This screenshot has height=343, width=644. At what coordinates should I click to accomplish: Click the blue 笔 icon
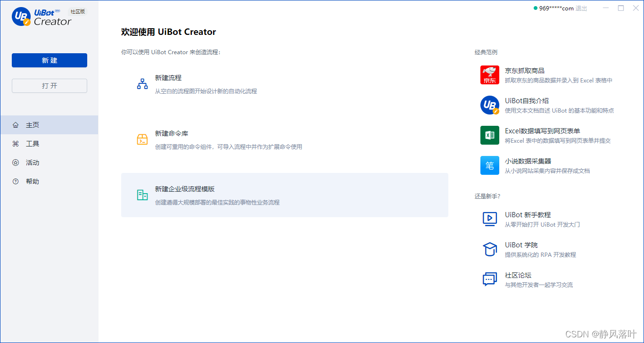click(x=490, y=165)
